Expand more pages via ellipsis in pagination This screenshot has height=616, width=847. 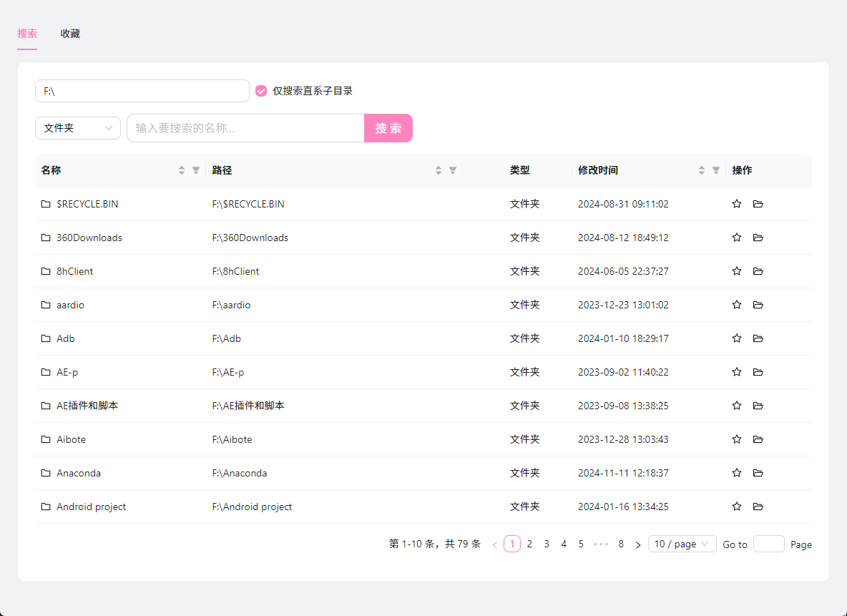pos(601,544)
